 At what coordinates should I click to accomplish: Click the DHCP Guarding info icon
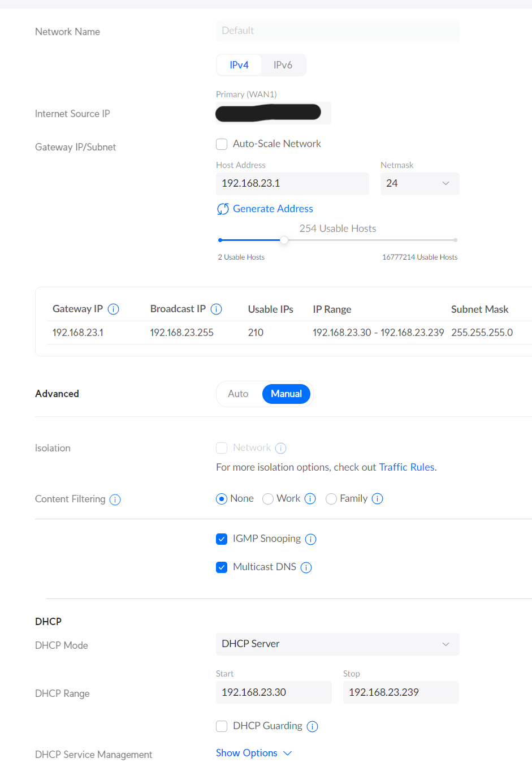click(312, 726)
